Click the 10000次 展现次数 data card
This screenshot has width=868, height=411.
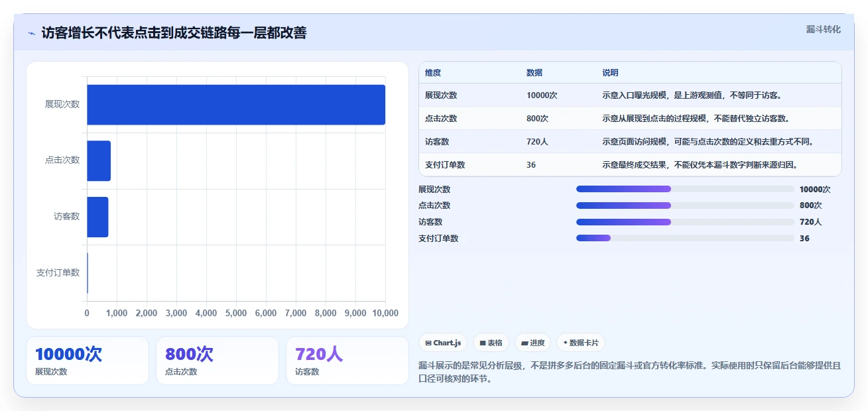pos(88,361)
